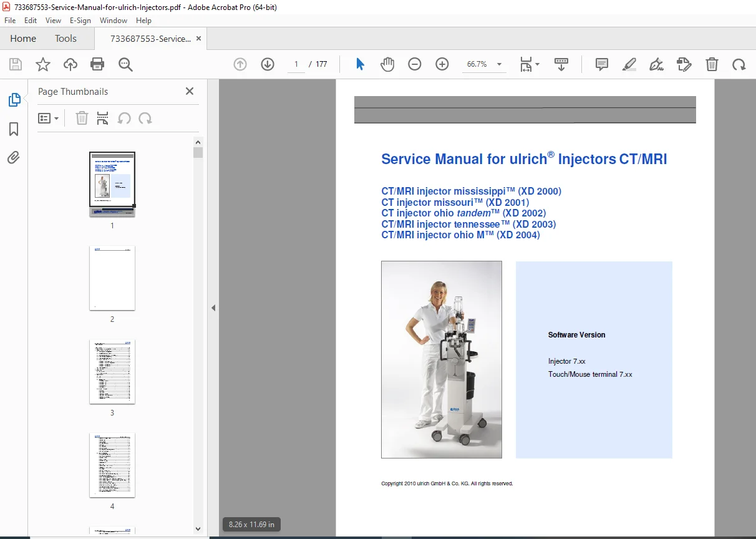756x539 pixels.
Task: Collapse navigation pane arrow
Action: [213, 308]
